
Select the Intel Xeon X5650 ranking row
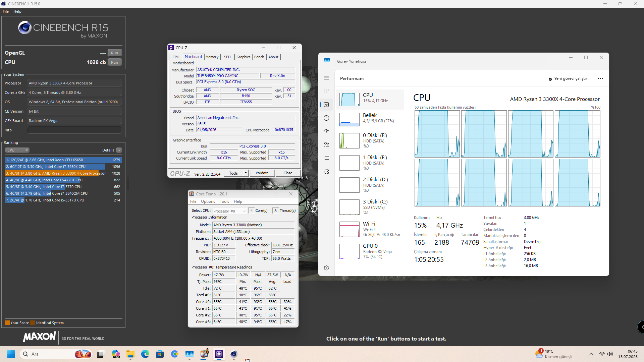point(63,160)
